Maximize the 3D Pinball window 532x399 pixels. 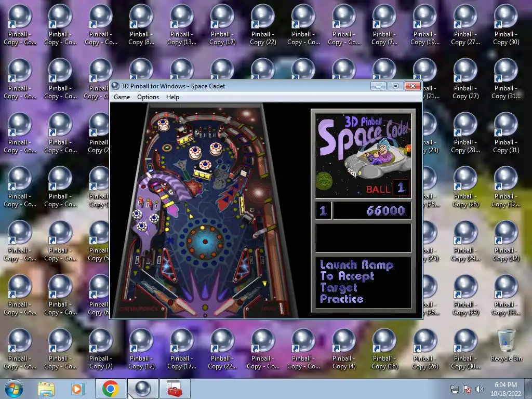click(x=395, y=86)
